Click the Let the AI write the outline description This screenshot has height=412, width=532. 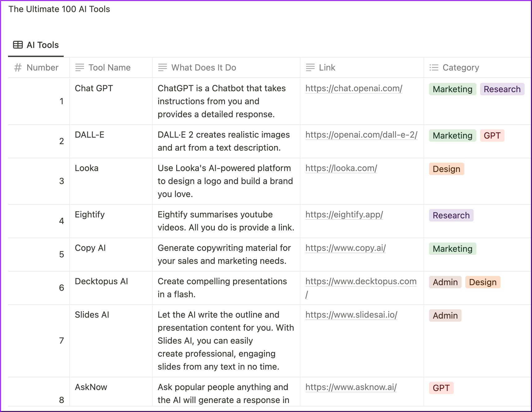tap(226, 341)
